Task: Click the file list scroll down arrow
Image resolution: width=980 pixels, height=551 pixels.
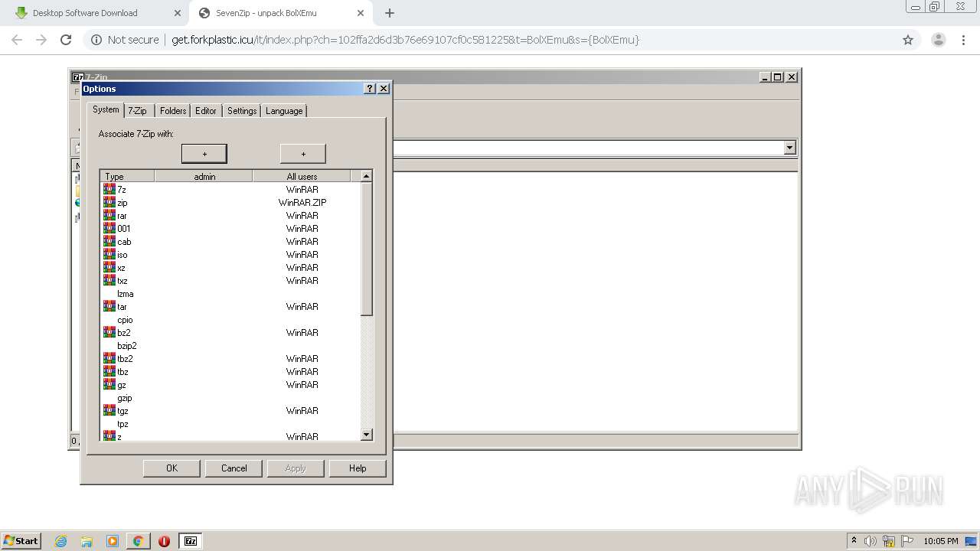Action: pyautogui.click(x=367, y=435)
